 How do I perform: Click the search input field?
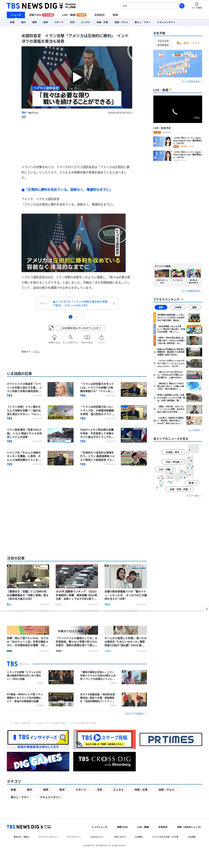point(149,6)
